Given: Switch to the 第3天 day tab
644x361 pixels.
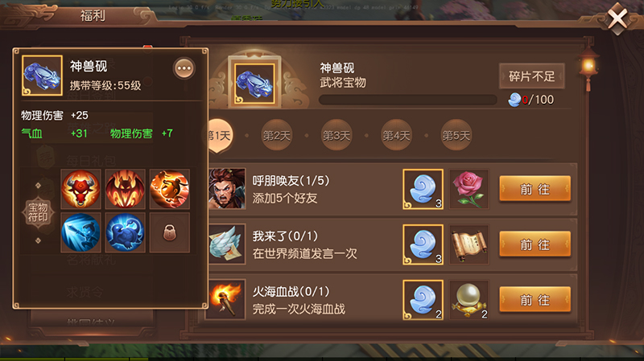Looking at the screenshot, I should pos(336,135).
